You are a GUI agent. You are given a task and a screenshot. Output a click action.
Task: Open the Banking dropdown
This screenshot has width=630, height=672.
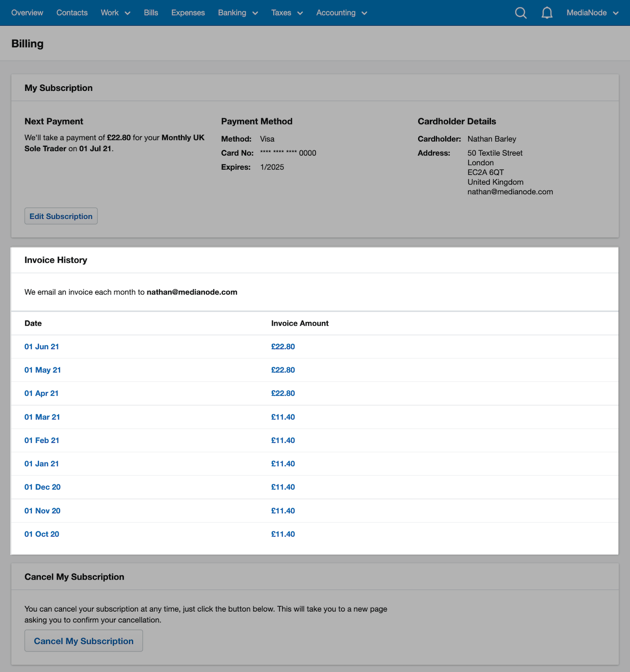point(238,13)
